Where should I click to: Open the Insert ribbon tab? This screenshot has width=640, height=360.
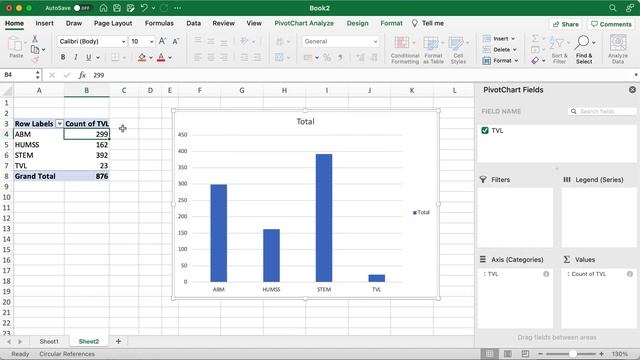coord(44,23)
